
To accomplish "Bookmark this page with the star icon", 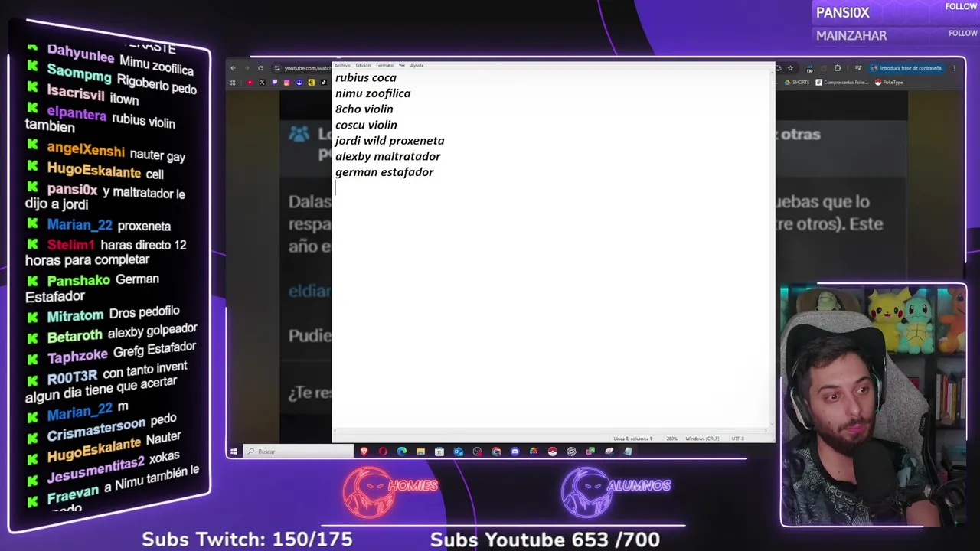I will [790, 68].
